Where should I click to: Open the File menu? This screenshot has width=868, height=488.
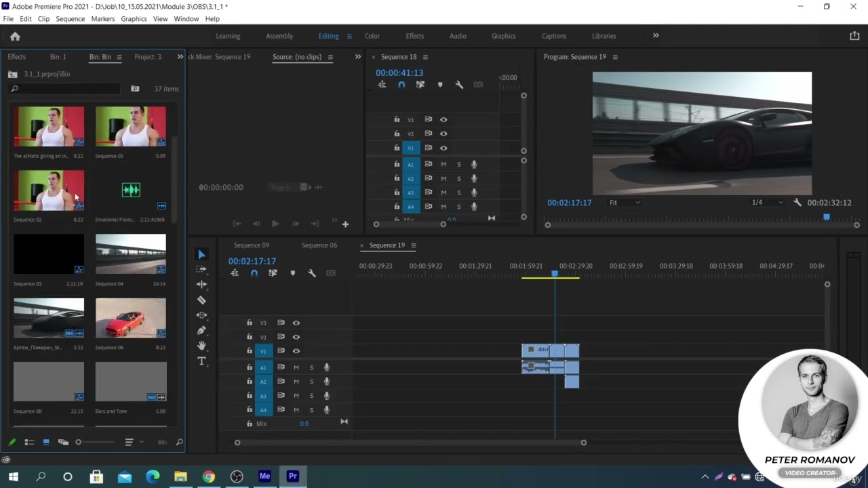(8, 19)
